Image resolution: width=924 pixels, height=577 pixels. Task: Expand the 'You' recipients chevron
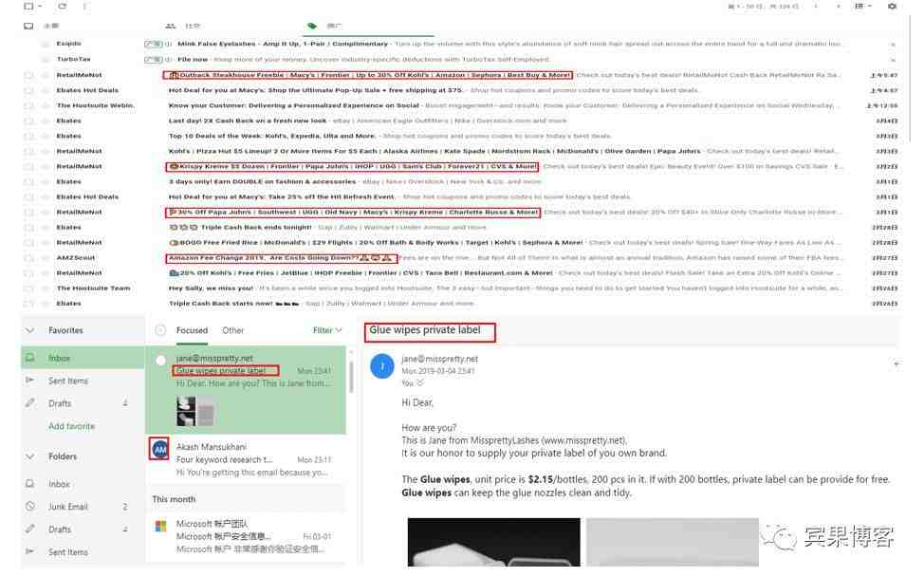(x=420, y=383)
